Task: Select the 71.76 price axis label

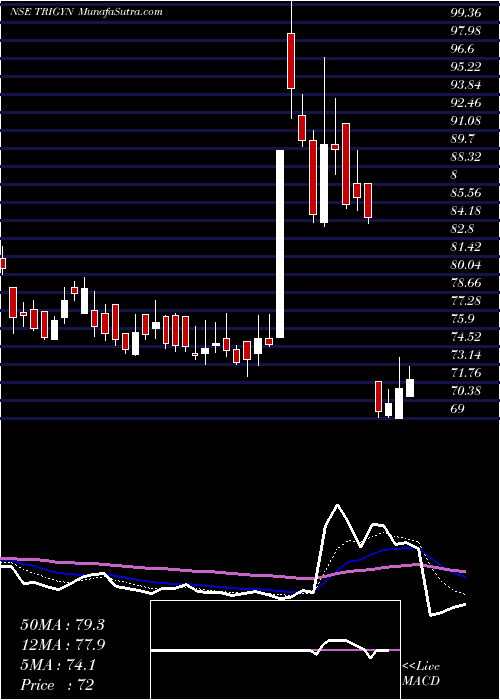Action: point(466,373)
